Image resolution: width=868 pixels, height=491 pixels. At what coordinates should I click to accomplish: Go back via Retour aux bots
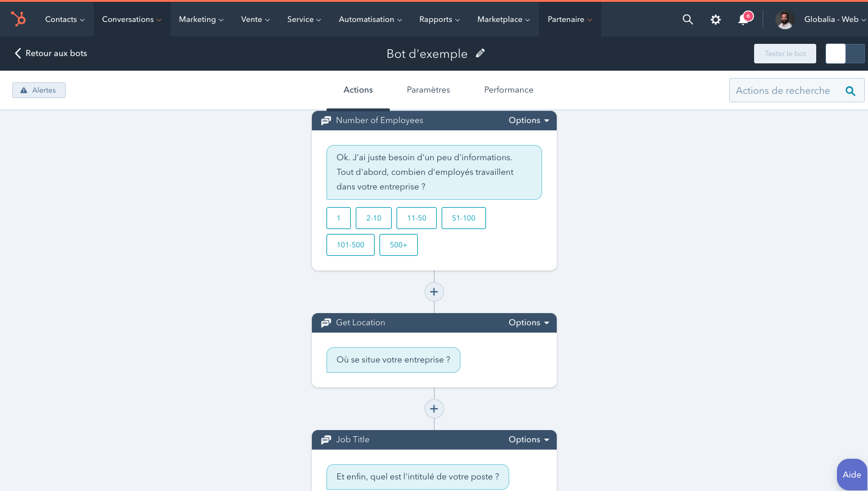51,54
